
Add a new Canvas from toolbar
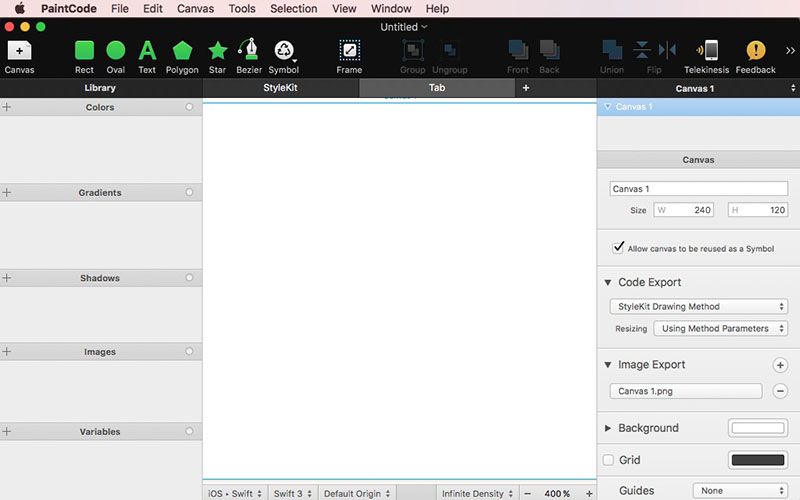[x=19, y=57]
